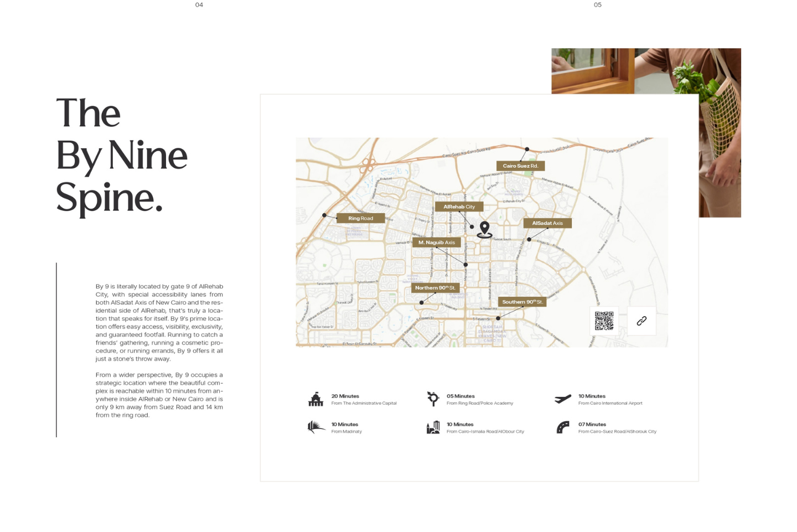Click the AlObour City buildings icon
797x532 pixels.
433,427
